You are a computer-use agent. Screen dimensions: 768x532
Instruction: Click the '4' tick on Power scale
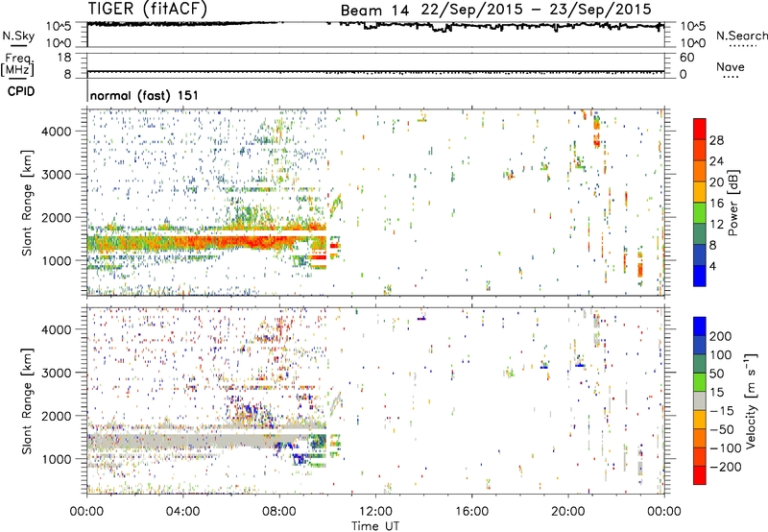[x=712, y=266]
